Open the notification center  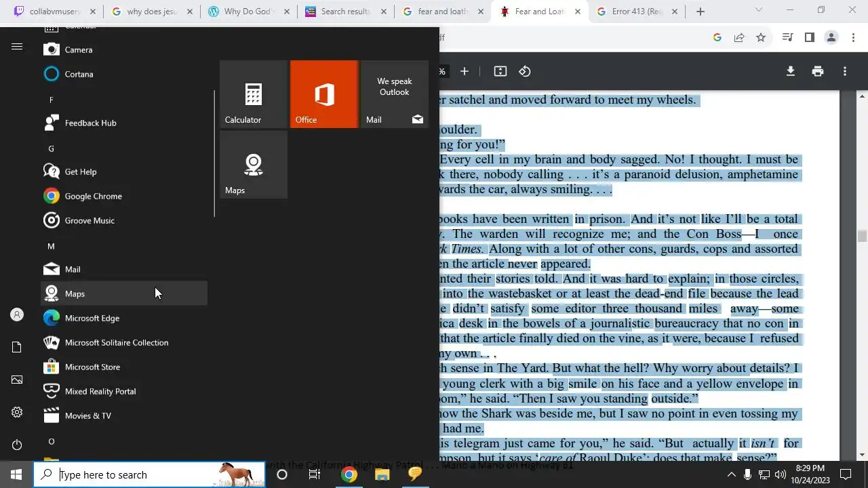[x=846, y=474]
